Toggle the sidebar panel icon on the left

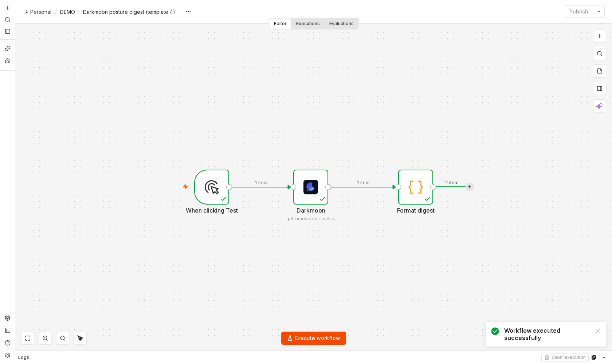coord(8,31)
